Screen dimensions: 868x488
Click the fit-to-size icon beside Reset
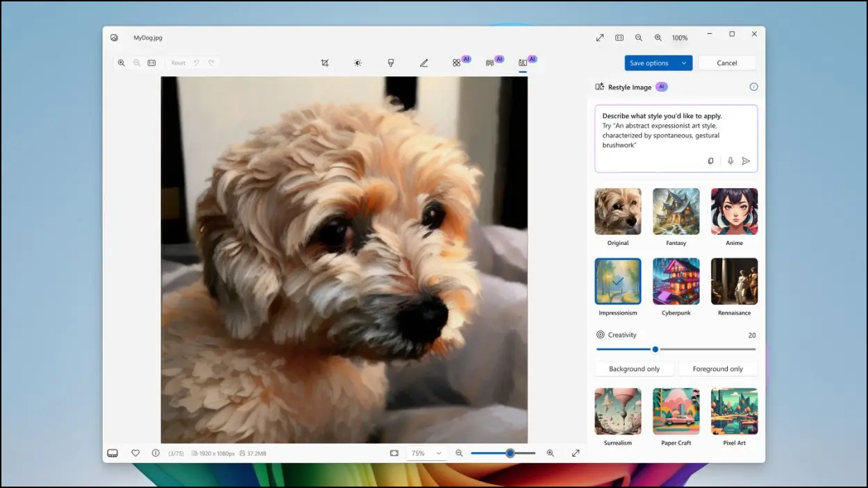click(x=151, y=62)
